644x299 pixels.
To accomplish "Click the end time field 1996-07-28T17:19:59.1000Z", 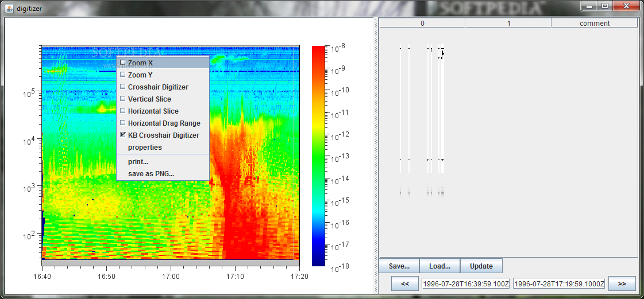I will [560, 284].
